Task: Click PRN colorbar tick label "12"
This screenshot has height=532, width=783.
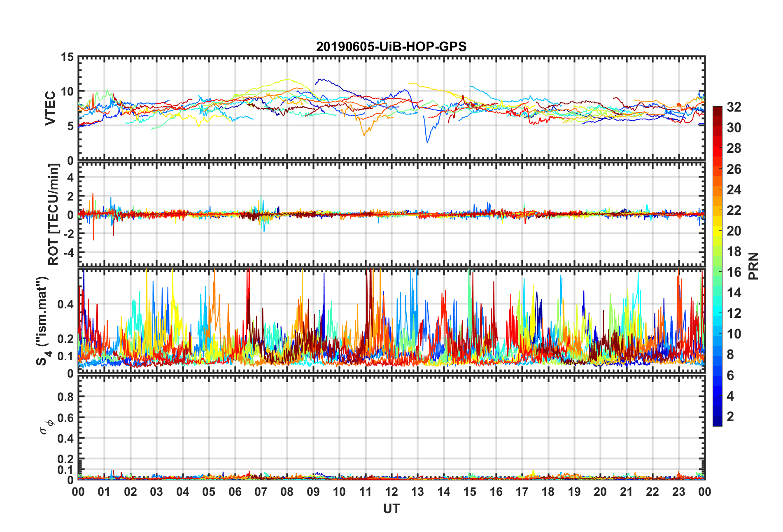Action: pos(734,313)
